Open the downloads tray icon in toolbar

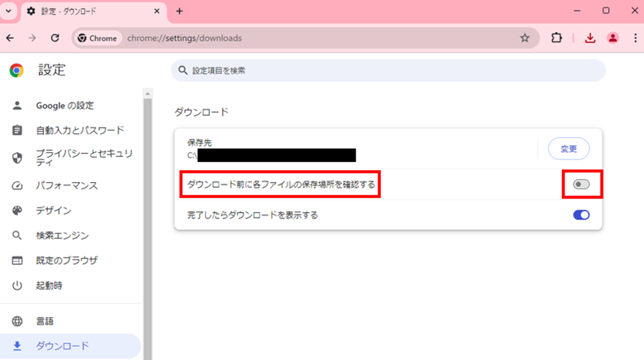[590, 38]
